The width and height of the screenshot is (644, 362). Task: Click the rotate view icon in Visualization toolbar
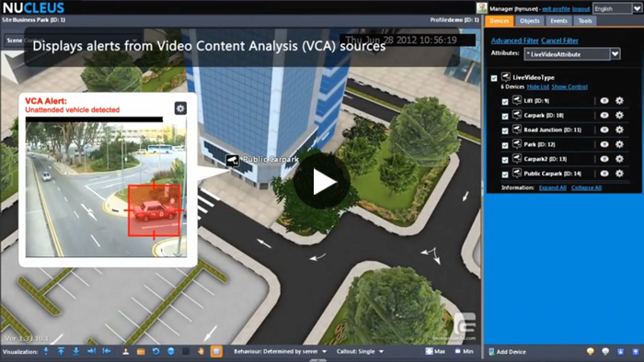tap(156, 351)
